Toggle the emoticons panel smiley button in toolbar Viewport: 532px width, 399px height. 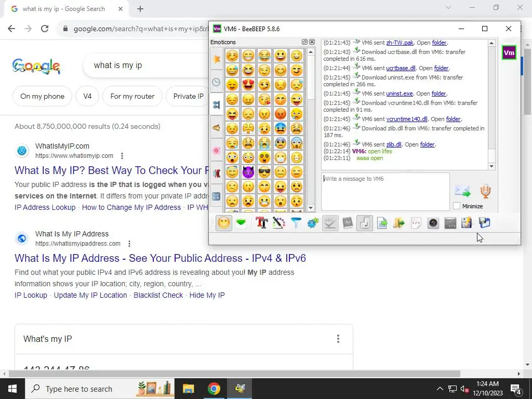pos(224,223)
